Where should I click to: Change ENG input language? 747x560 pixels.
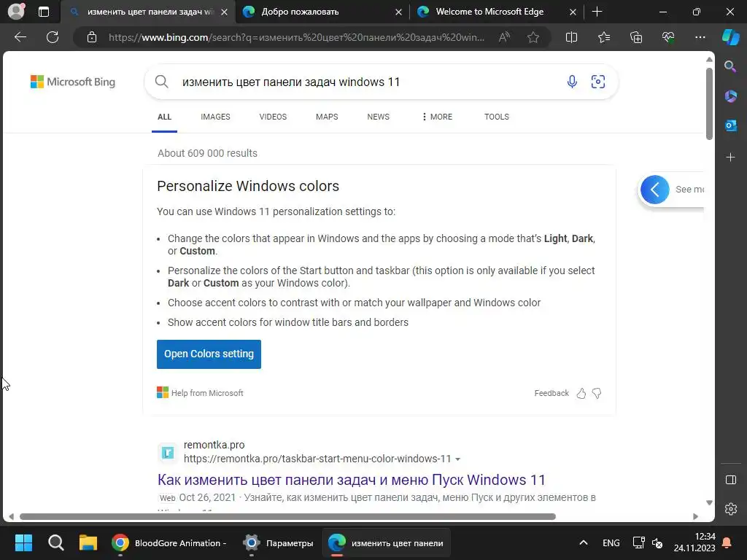[x=611, y=542]
